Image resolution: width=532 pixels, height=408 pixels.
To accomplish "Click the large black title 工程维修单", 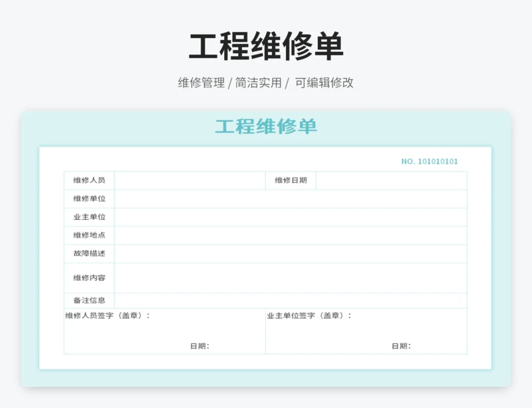I will click(x=266, y=46).
